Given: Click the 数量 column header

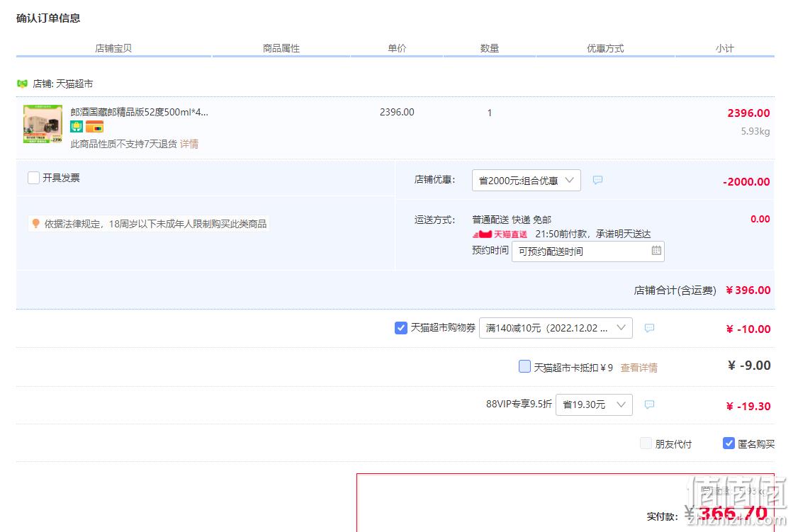Looking at the screenshot, I should [490, 48].
